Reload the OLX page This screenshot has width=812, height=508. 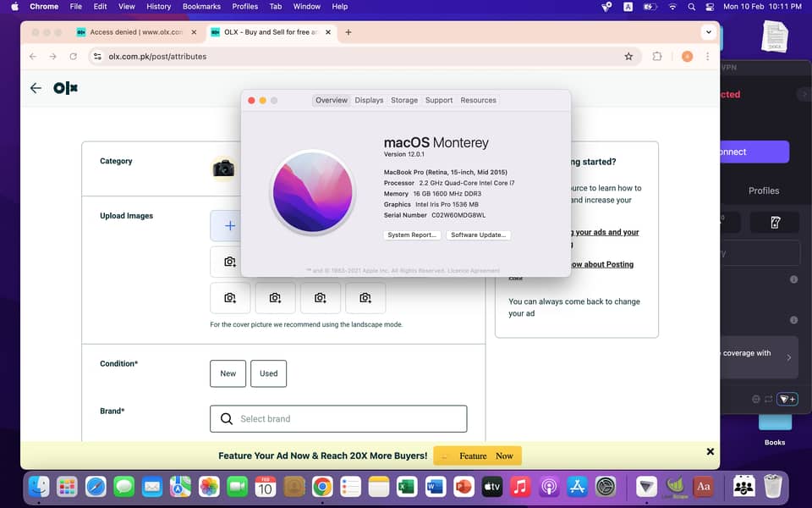coord(74,57)
